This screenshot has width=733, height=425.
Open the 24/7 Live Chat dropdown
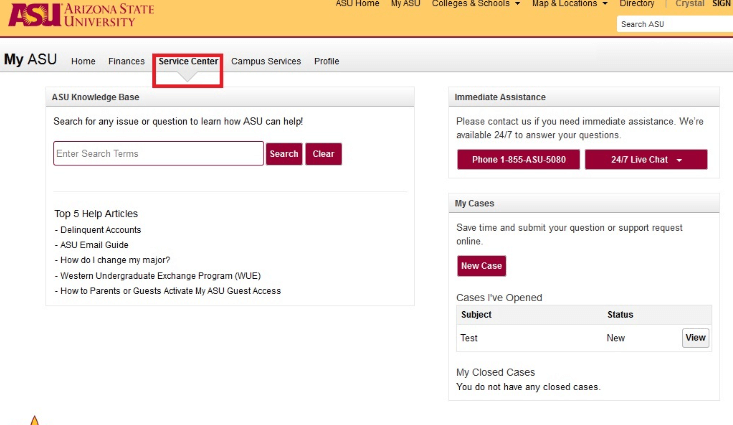pos(646,159)
